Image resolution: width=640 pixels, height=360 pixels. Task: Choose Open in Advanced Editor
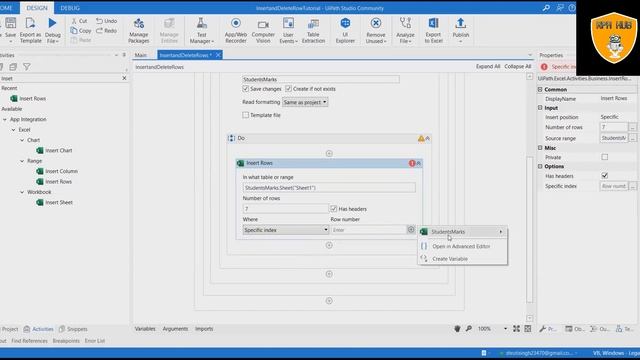462,246
